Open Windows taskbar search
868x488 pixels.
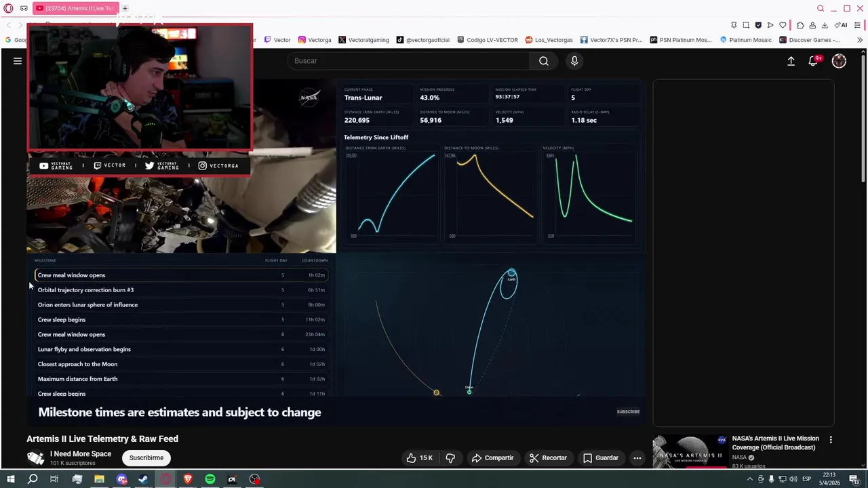33,479
